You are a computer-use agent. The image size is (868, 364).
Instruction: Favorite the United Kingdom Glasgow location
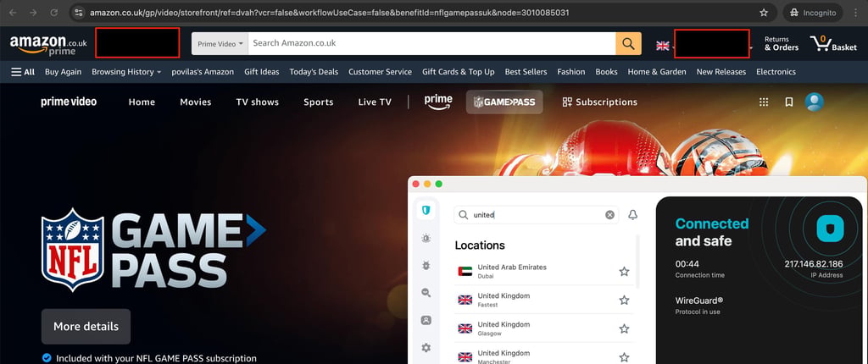pos(624,328)
